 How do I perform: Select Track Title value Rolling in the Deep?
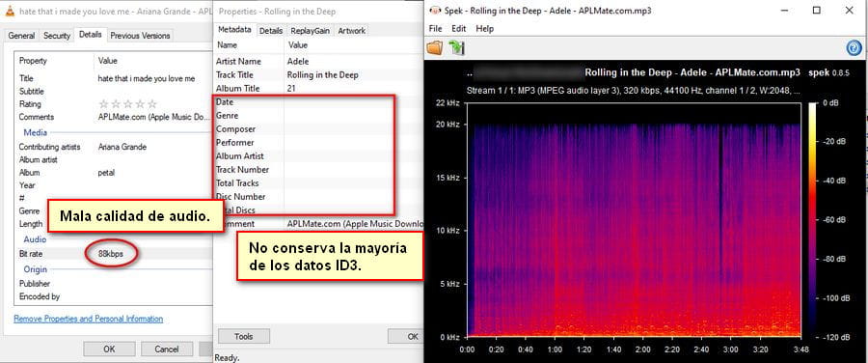click(x=322, y=74)
